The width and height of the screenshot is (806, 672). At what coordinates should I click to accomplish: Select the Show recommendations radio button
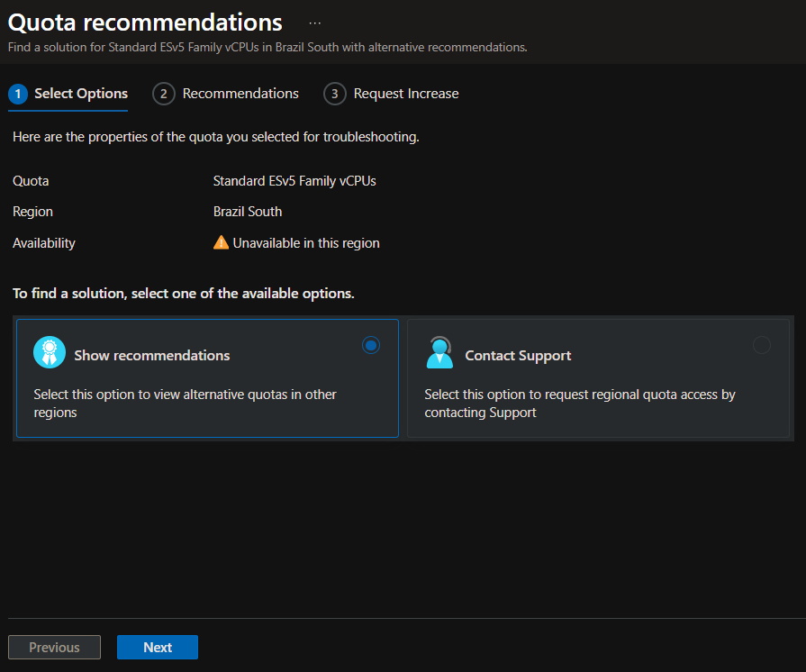371,345
